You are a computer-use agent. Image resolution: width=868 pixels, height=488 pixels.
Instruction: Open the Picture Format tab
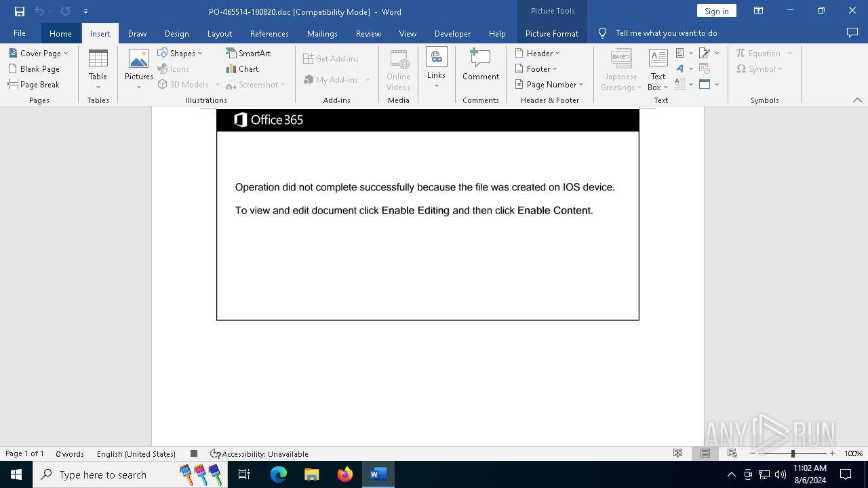pos(552,33)
